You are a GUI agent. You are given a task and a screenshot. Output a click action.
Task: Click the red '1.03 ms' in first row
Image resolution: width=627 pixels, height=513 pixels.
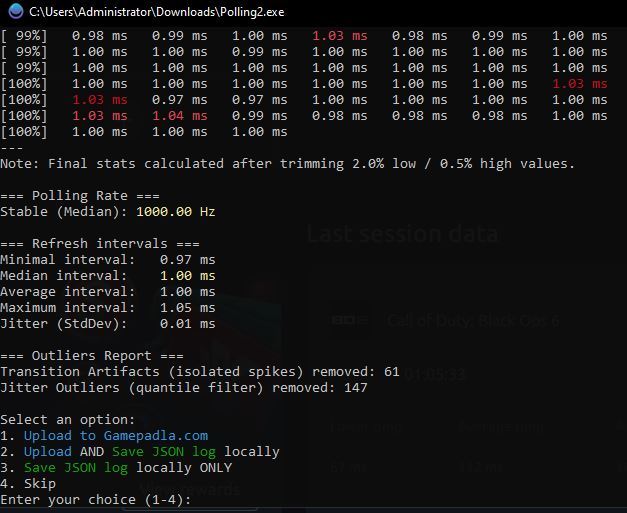coord(339,36)
